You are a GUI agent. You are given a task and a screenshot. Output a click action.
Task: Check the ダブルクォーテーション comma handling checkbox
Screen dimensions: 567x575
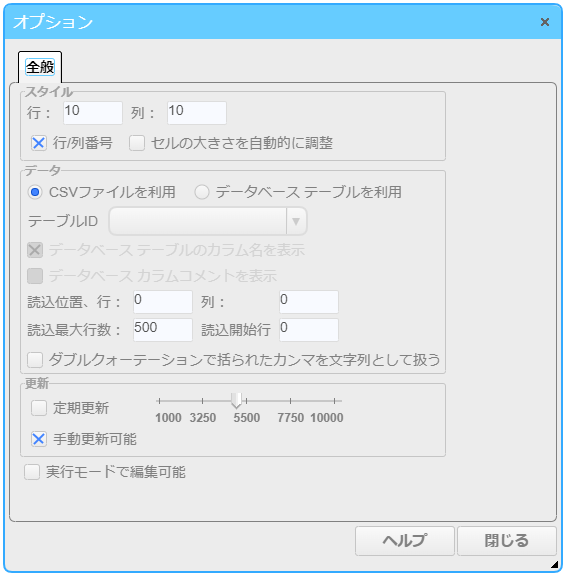click(35, 360)
